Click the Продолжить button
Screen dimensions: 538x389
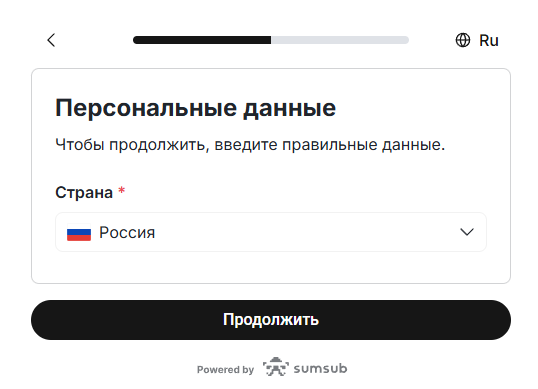coord(271,320)
